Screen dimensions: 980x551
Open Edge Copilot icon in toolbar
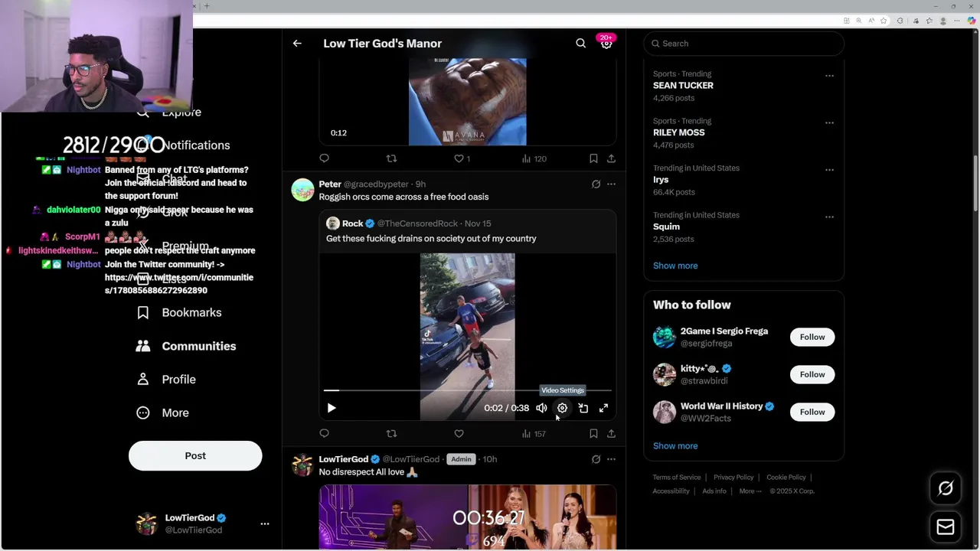(x=972, y=21)
